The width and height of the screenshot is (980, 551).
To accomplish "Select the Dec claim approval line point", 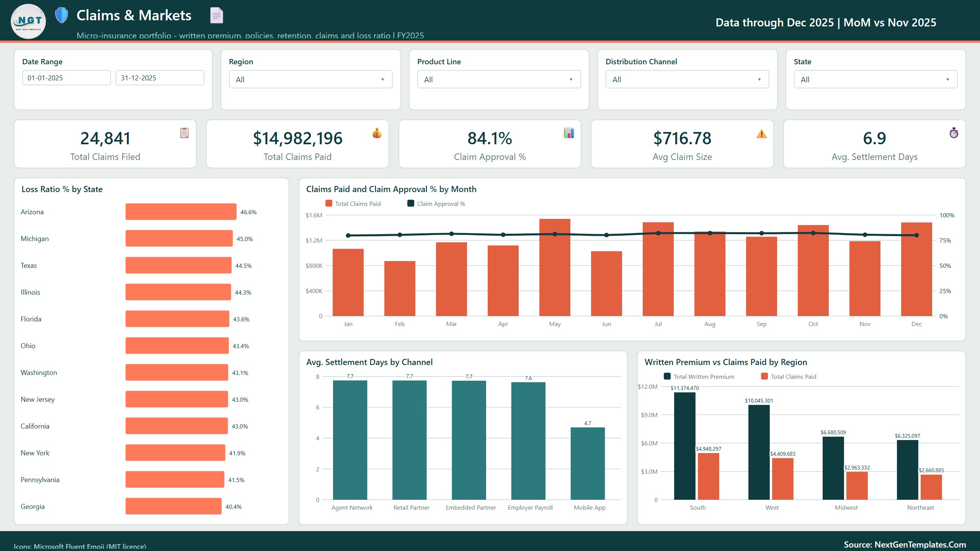I will pos(916,235).
